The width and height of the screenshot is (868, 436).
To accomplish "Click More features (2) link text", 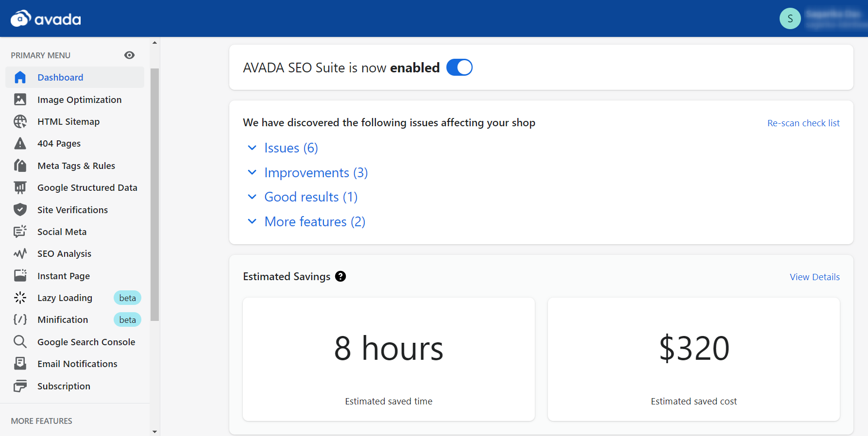I will [x=315, y=221].
